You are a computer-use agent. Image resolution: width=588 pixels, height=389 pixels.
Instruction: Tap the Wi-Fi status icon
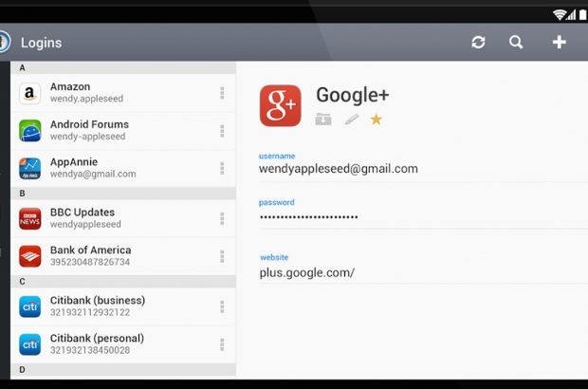(559, 15)
